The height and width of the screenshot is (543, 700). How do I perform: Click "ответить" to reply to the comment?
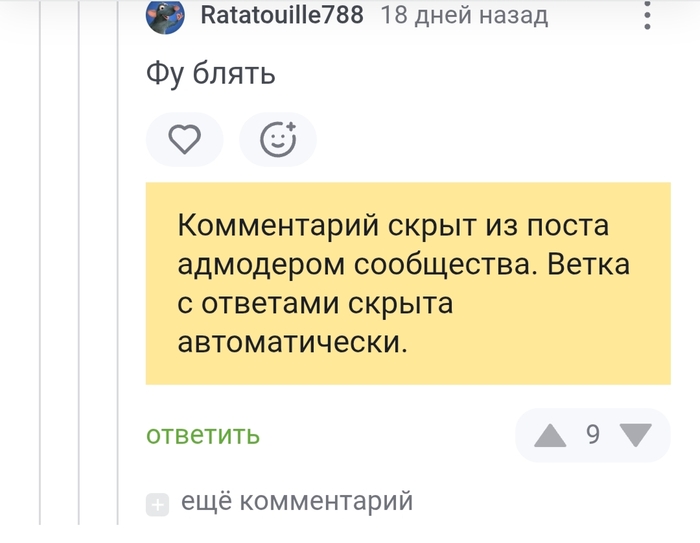coord(203,435)
